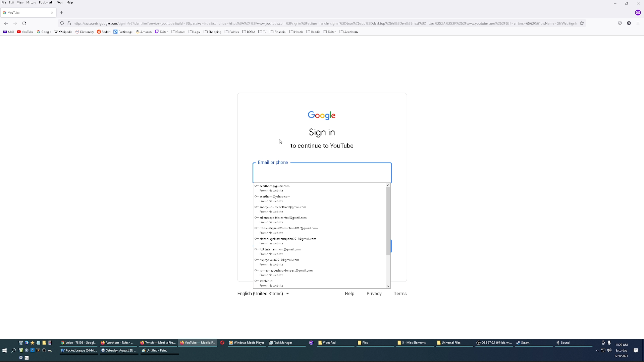Open the YouTube bookmark
This screenshot has height=362, width=644.
coord(25,32)
